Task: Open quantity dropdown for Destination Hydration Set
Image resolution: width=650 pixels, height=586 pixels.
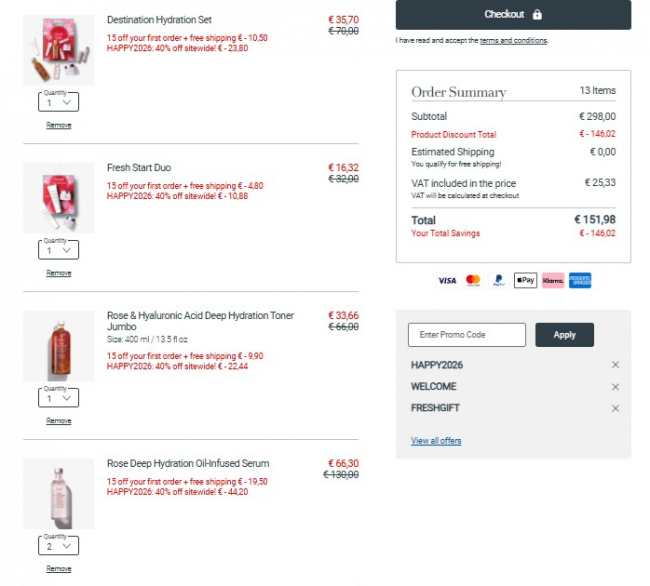Action: tap(58, 102)
